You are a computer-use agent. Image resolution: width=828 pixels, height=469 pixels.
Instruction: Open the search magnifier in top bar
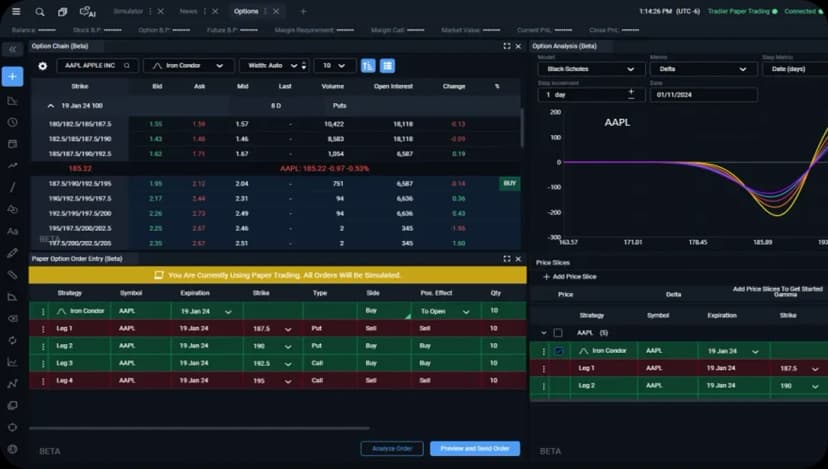[x=40, y=12]
